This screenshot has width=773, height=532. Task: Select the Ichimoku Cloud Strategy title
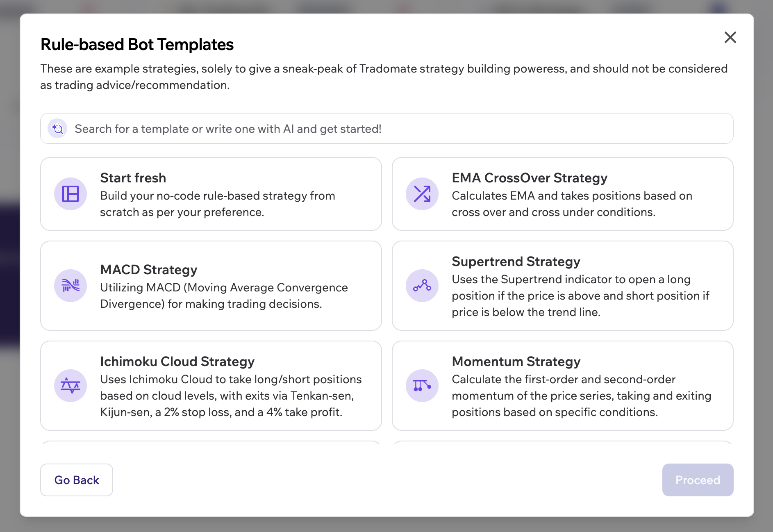(177, 361)
